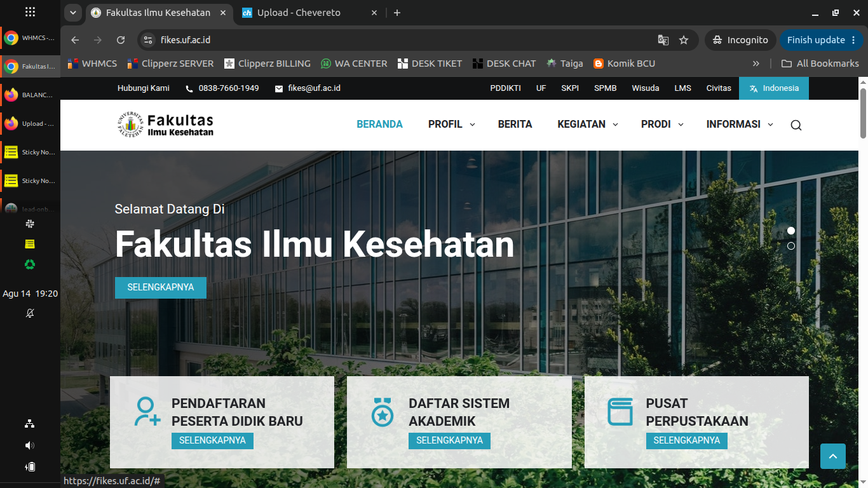Reload the current page

pos(121,40)
